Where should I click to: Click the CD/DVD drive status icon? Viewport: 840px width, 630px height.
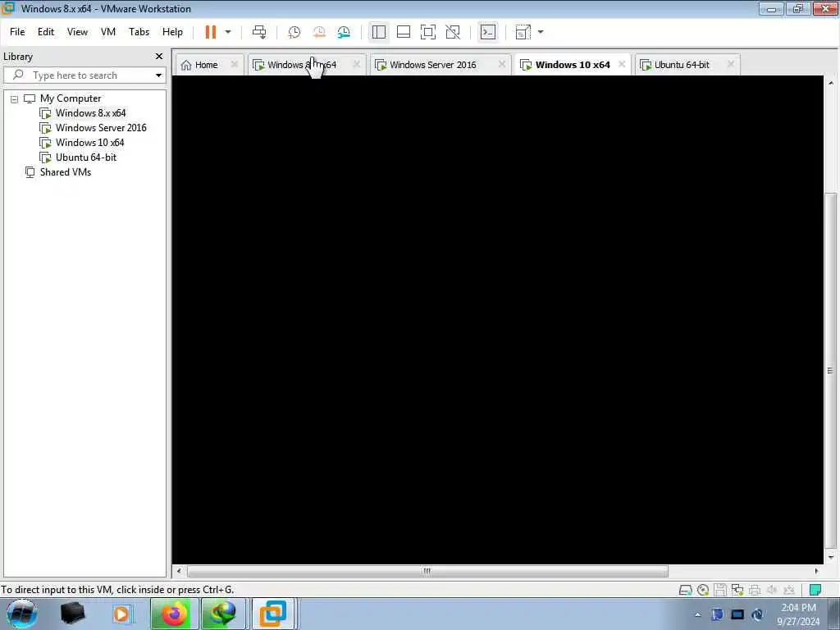coord(703,591)
